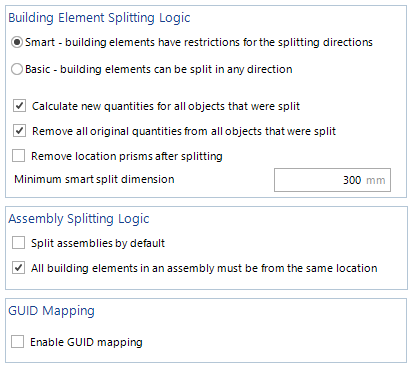Image resolution: width=410 pixels, height=367 pixels.
Task: Uncheck the All building elements same location checkbox
Action: pos(18,268)
